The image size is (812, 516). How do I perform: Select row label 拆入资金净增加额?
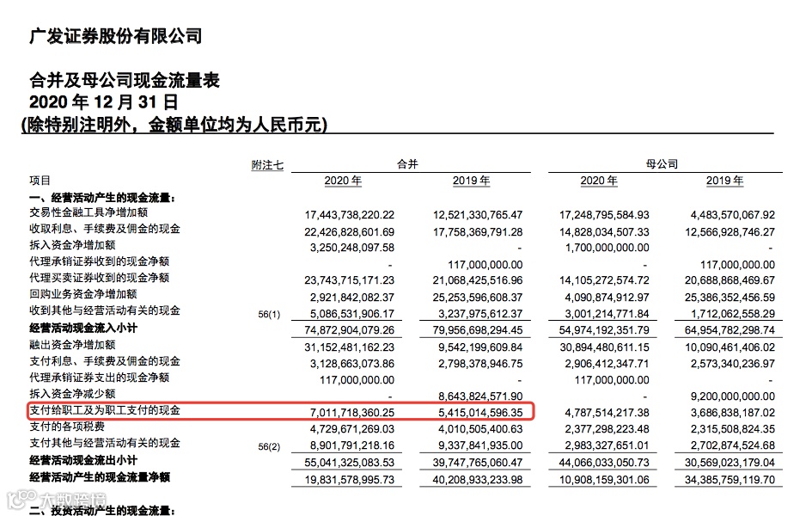(x=72, y=245)
